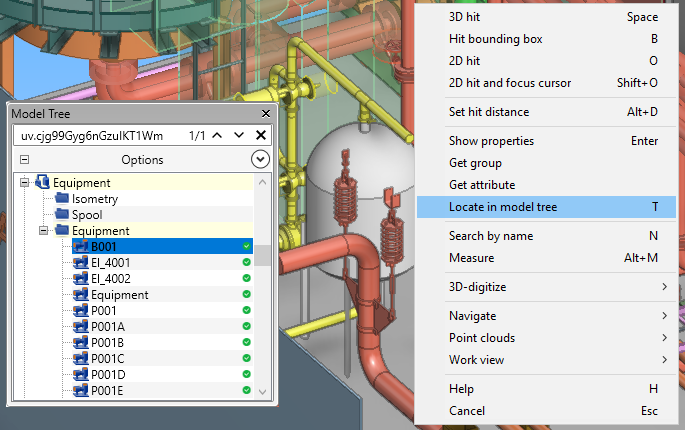
Task: Select Show properties from context menu
Action: pos(491,141)
